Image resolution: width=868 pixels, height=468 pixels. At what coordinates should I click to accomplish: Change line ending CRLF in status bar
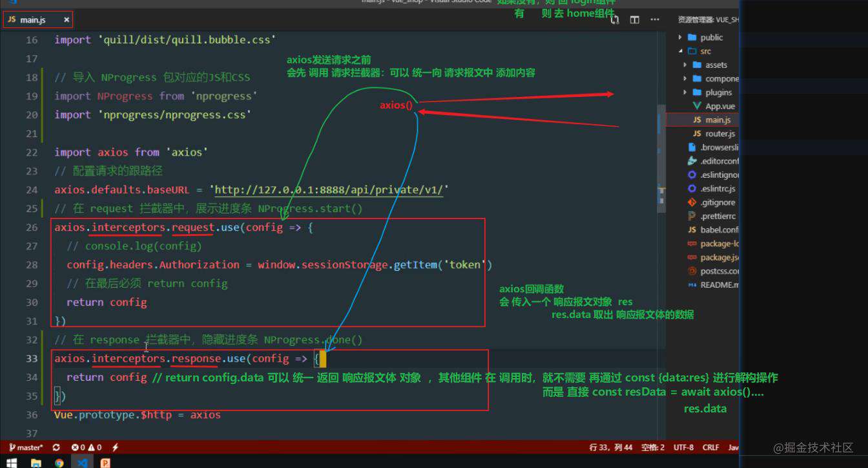[710, 447]
